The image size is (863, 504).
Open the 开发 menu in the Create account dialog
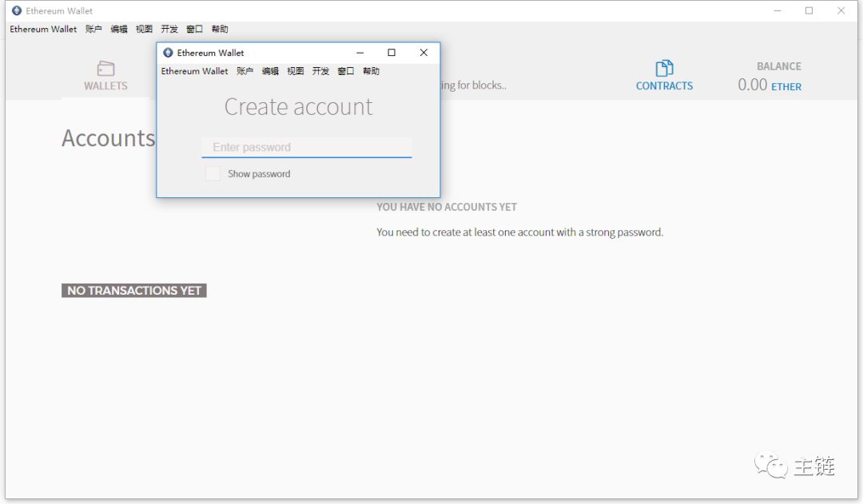pos(320,71)
